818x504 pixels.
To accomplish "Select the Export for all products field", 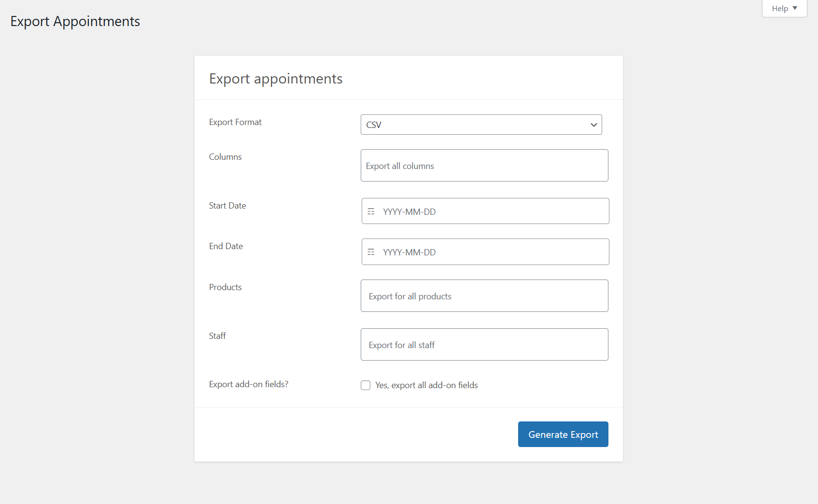I will [x=484, y=295].
